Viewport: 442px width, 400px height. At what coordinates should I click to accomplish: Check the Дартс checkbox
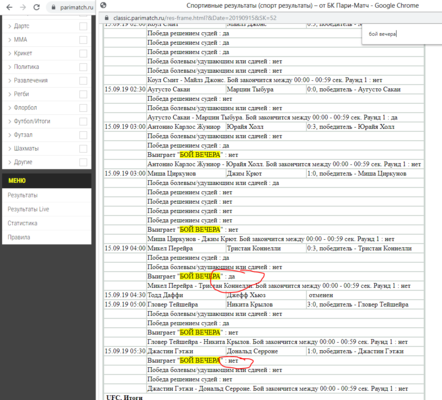coord(83,26)
